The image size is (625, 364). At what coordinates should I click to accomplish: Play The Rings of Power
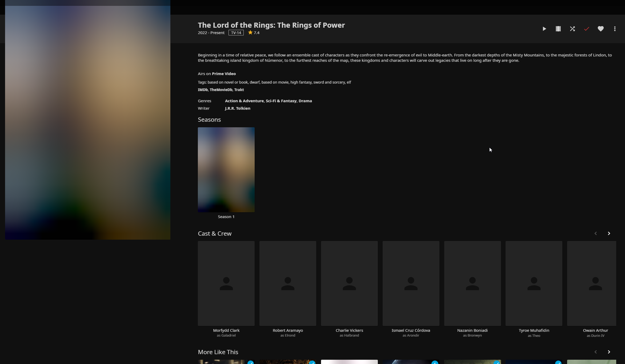[x=544, y=29]
